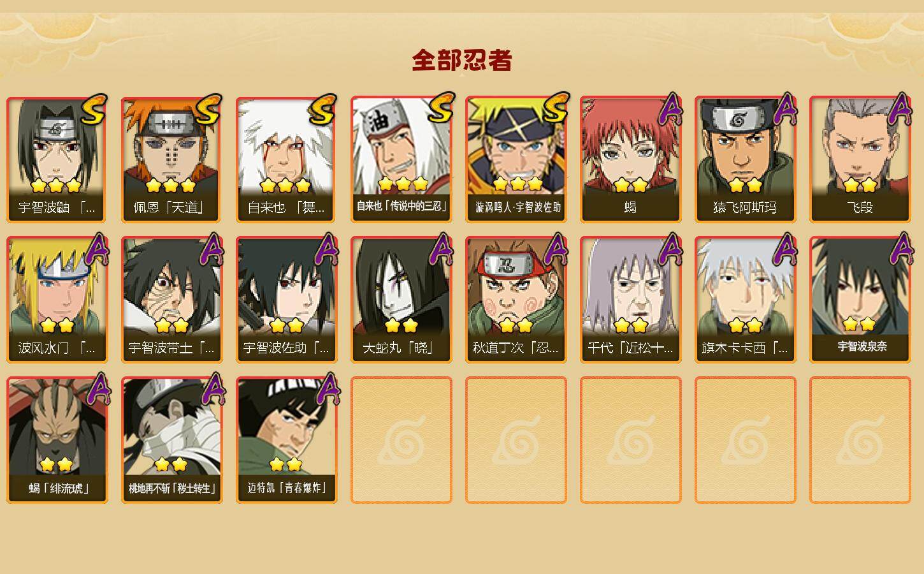The width and height of the screenshot is (924, 574).
Task: Select the 大蛇丸「晓」 card
Action: pos(401,300)
